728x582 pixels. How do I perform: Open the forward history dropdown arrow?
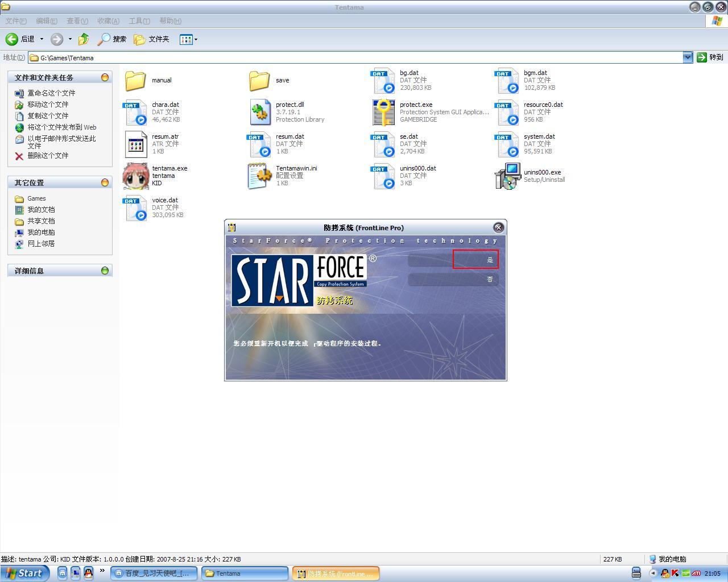coord(70,39)
